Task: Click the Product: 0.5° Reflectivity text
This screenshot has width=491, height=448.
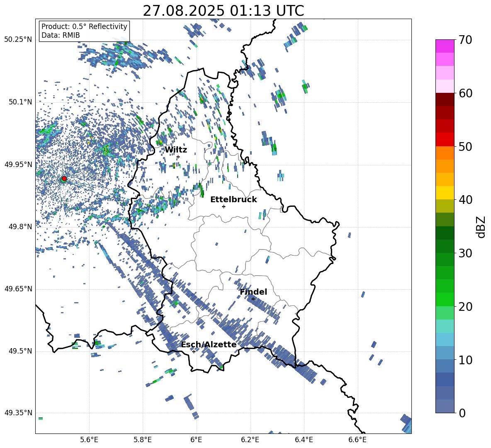Action: click(x=84, y=27)
